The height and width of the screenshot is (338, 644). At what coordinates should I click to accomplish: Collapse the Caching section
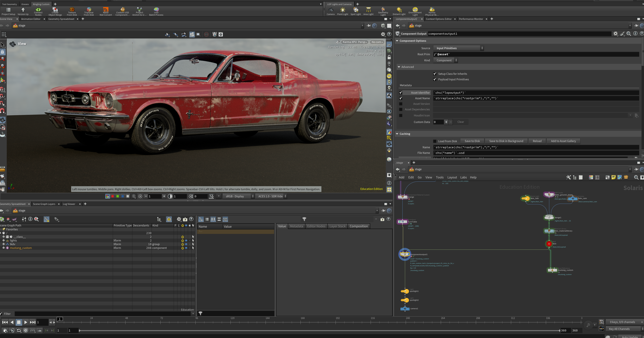pyautogui.click(x=397, y=134)
